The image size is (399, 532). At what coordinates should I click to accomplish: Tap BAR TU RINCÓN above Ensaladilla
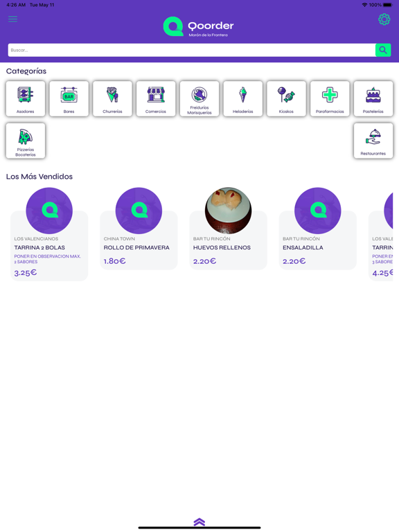click(301, 239)
